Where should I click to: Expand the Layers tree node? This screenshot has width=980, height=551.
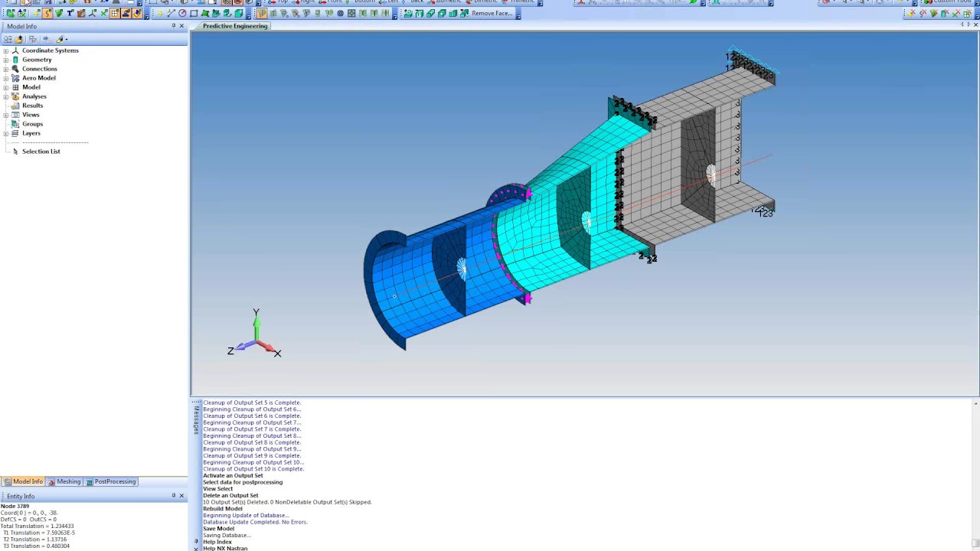(x=6, y=133)
